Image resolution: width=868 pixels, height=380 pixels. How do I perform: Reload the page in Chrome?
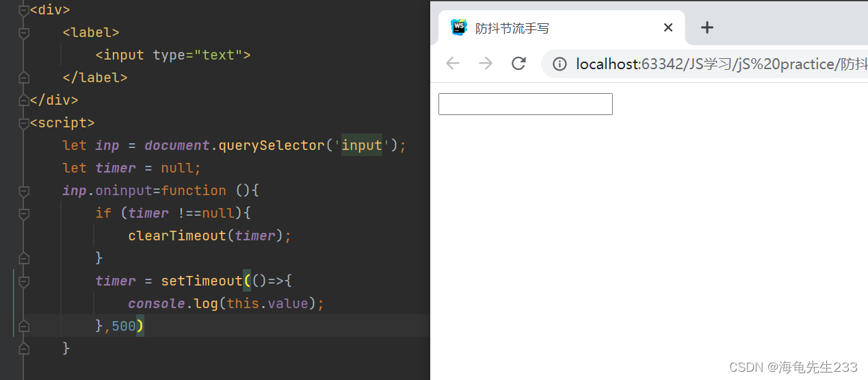point(518,64)
